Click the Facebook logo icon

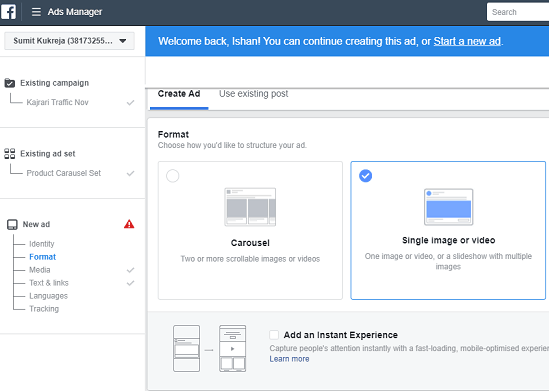coord(8,12)
